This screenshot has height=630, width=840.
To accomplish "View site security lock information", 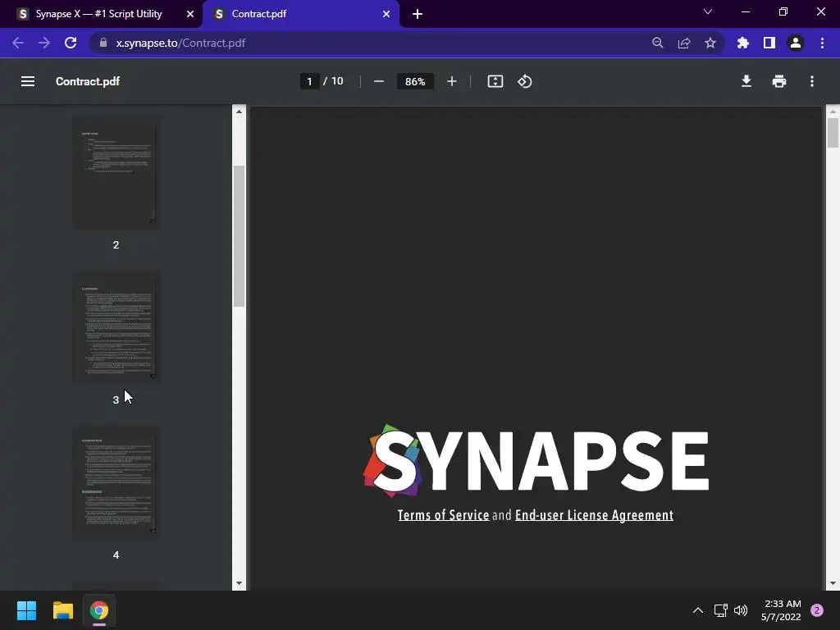I will 103,43.
